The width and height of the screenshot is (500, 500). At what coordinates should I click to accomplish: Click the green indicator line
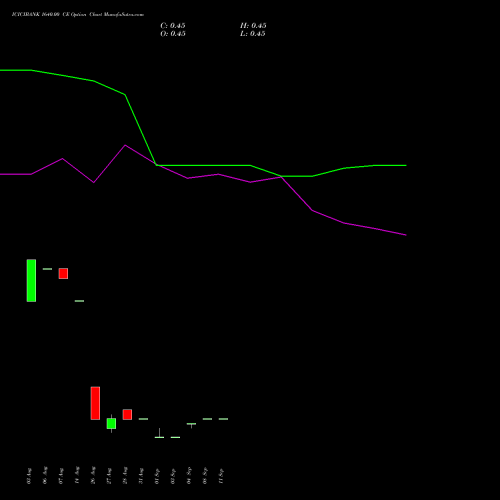pyautogui.click(x=203, y=165)
